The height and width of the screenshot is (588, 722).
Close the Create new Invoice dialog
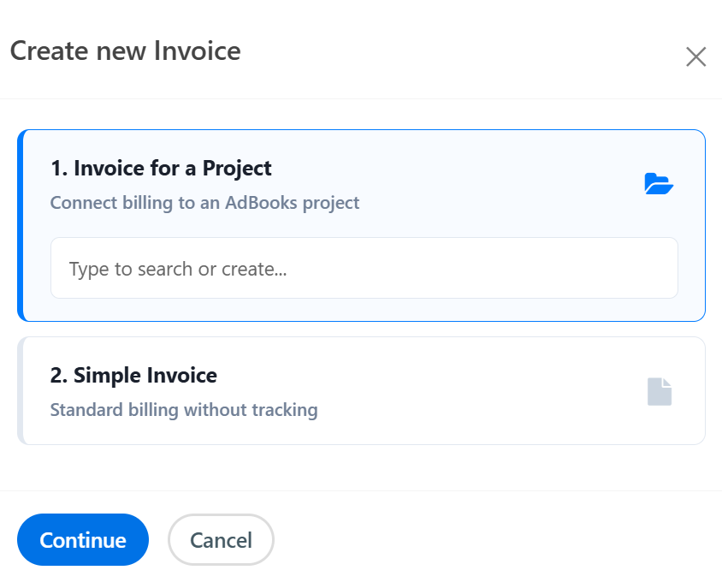(695, 57)
